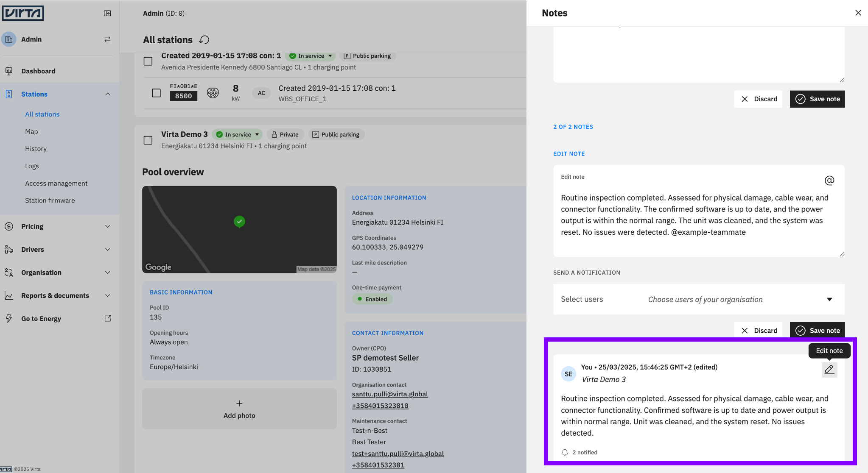Save the new note at top
868x473 pixels.
(817, 99)
